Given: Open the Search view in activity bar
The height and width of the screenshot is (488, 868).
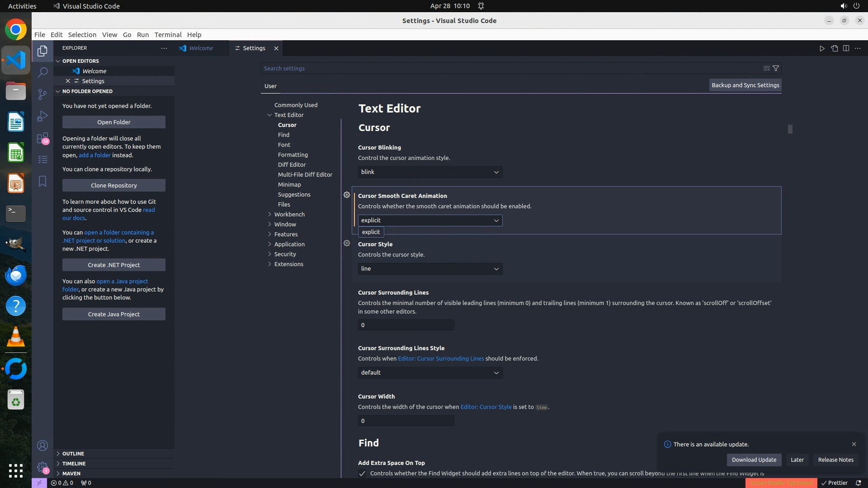Looking at the screenshot, I should (42, 72).
